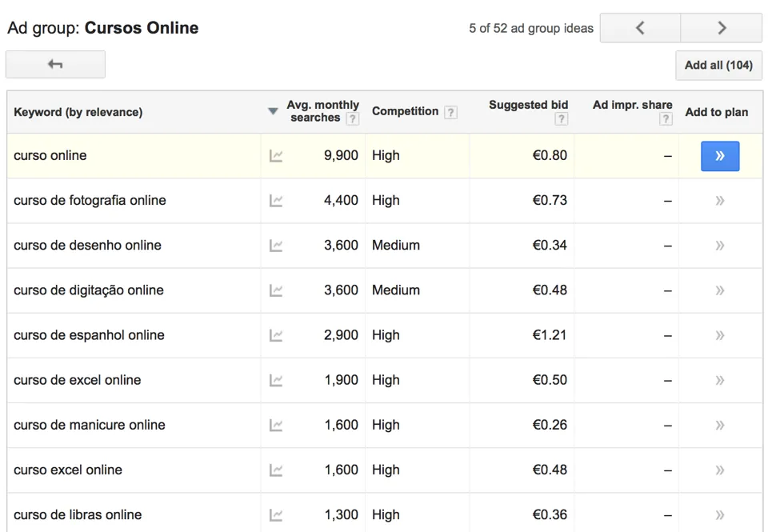Click the Avg. monthly searches header text
This screenshot has width=768, height=532.
tap(322, 111)
